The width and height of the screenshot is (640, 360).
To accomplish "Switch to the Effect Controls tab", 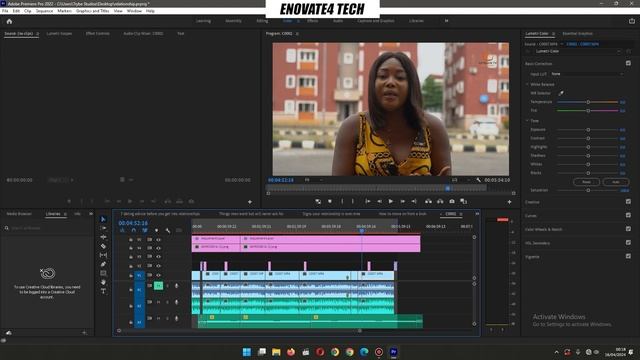I will tap(98, 33).
